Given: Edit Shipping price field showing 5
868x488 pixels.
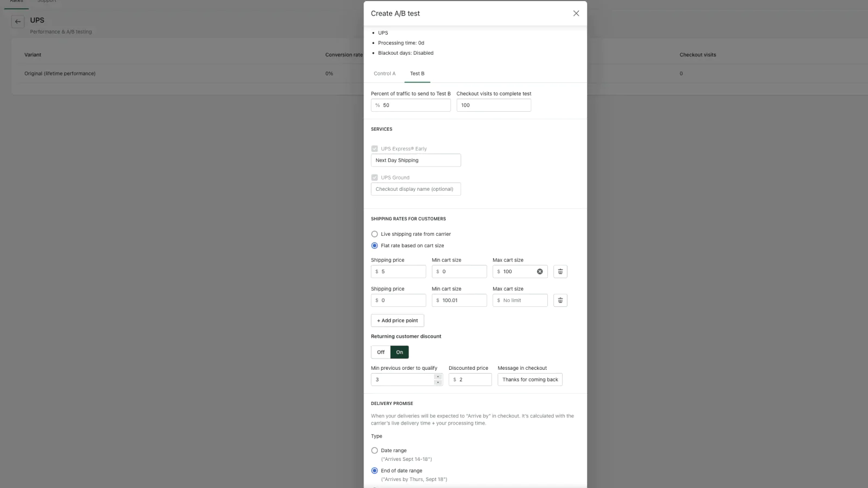Looking at the screenshot, I should (399, 272).
